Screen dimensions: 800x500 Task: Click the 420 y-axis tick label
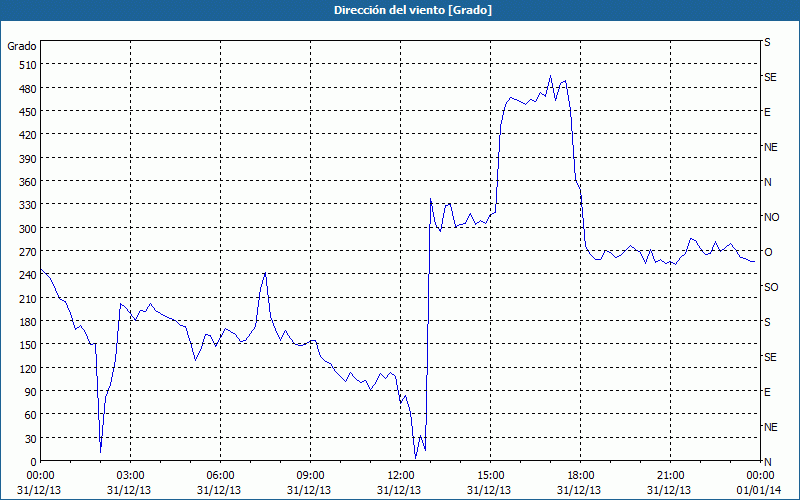pos(28,135)
